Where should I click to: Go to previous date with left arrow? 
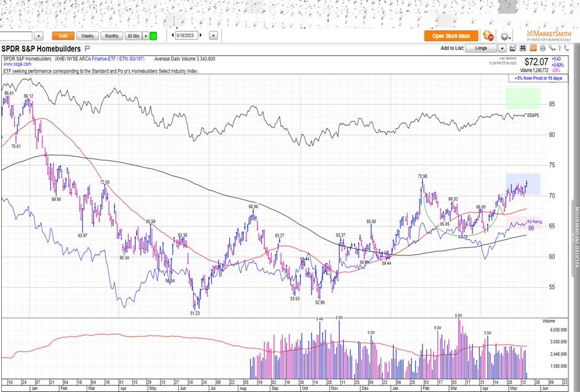tap(173, 36)
